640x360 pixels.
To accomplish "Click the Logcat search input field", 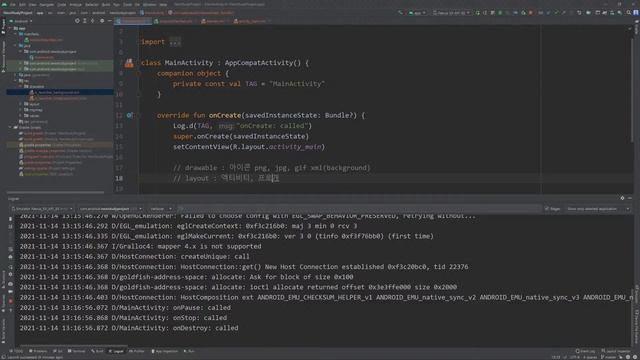I will coord(359,209).
